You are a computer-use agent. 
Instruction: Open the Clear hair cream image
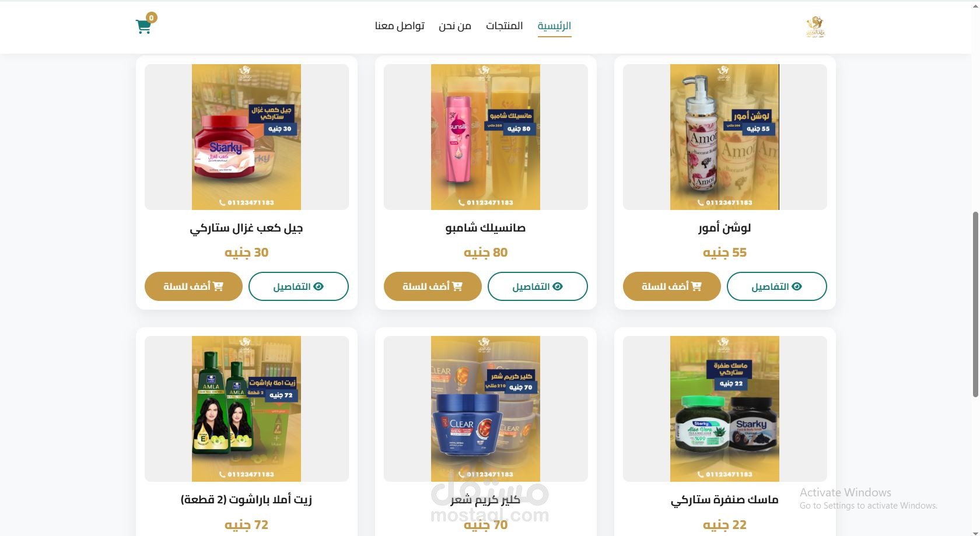(485, 409)
